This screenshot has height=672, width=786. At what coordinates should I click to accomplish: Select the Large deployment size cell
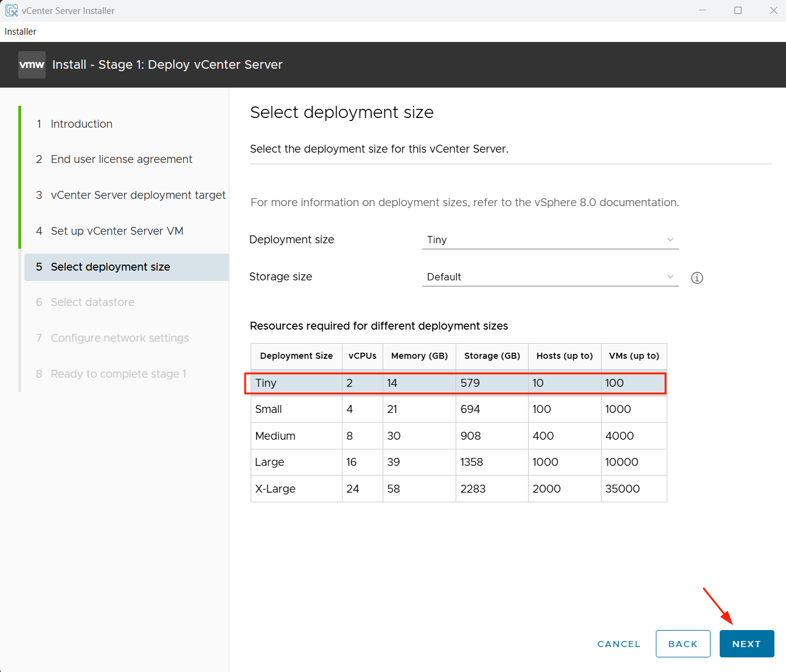296,462
